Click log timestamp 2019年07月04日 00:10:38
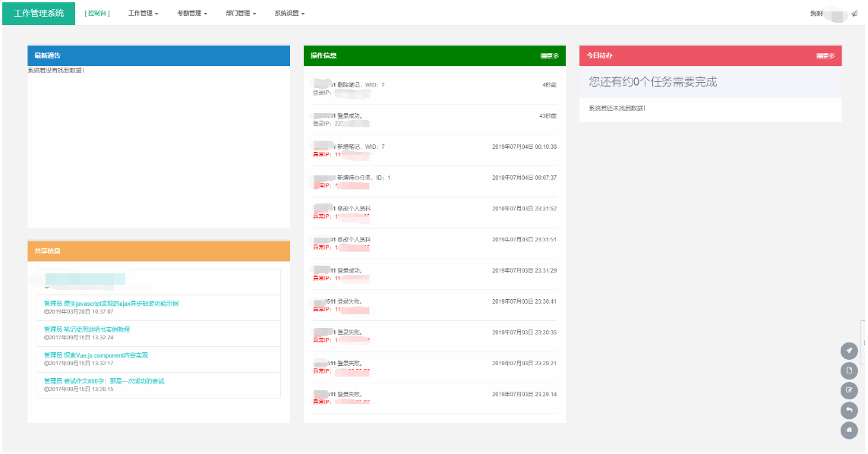868x454 pixels. (524, 147)
